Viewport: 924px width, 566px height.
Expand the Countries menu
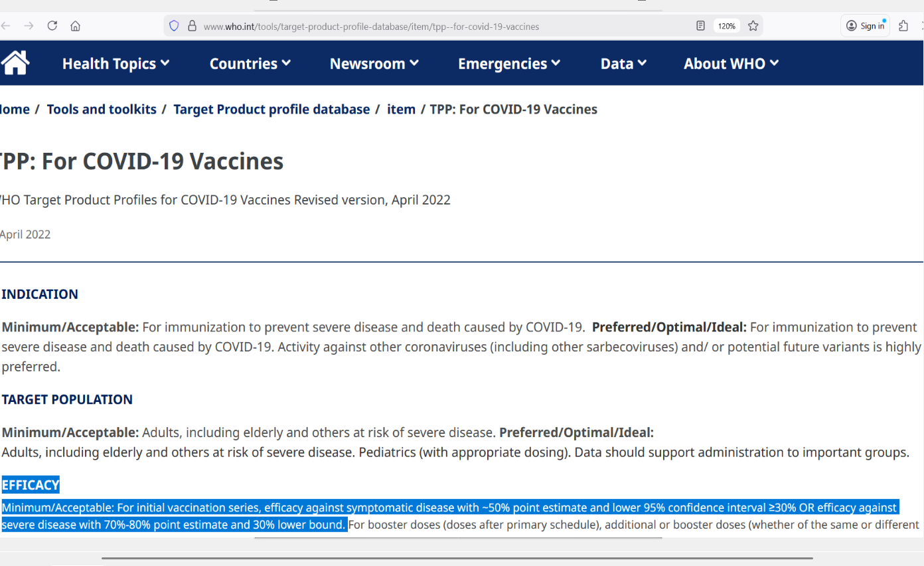(x=250, y=64)
